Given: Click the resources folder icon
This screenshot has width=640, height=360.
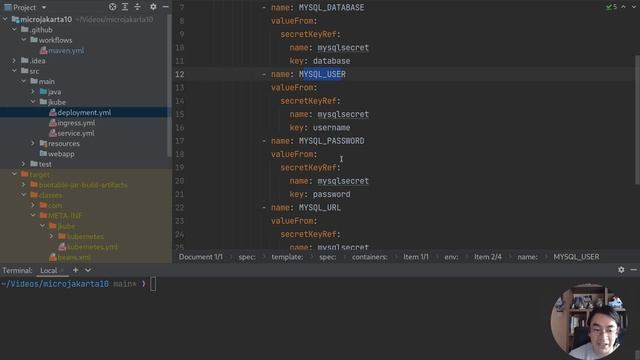Looking at the screenshot, I should coord(43,143).
